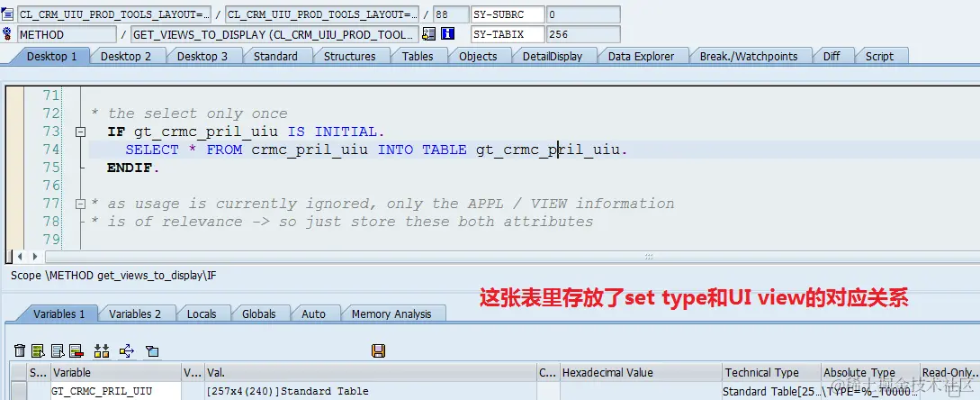Open the Standard tab
This screenshot has height=400, width=980.
(275, 57)
